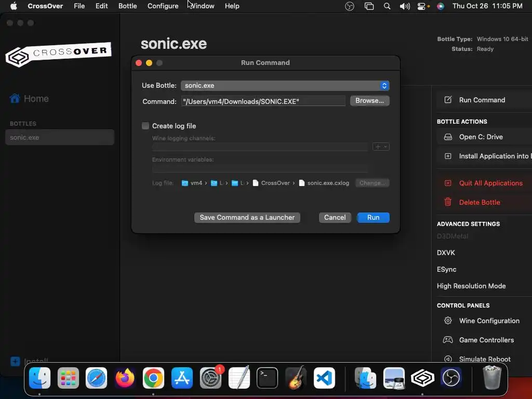Viewport: 532px width, 399px height.
Task: Open the Edit menu
Action: 101,6
